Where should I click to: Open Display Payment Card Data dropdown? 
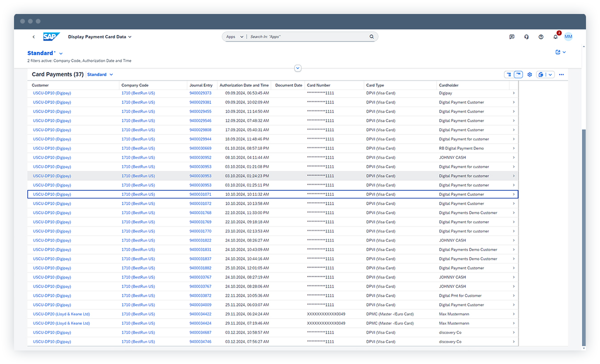100,37
